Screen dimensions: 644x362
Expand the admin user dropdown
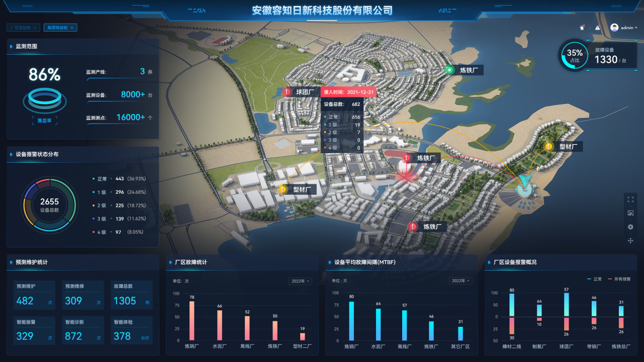[624, 28]
